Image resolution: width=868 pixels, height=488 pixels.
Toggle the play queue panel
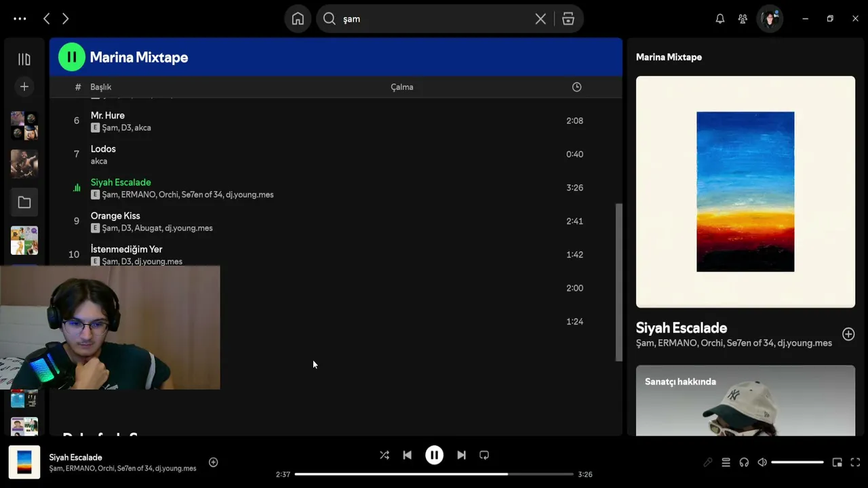coord(726,462)
